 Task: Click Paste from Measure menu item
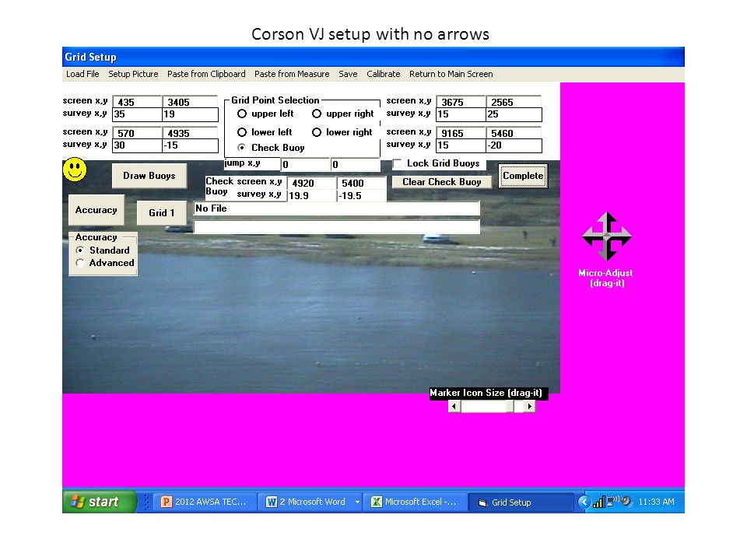(292, 74)
